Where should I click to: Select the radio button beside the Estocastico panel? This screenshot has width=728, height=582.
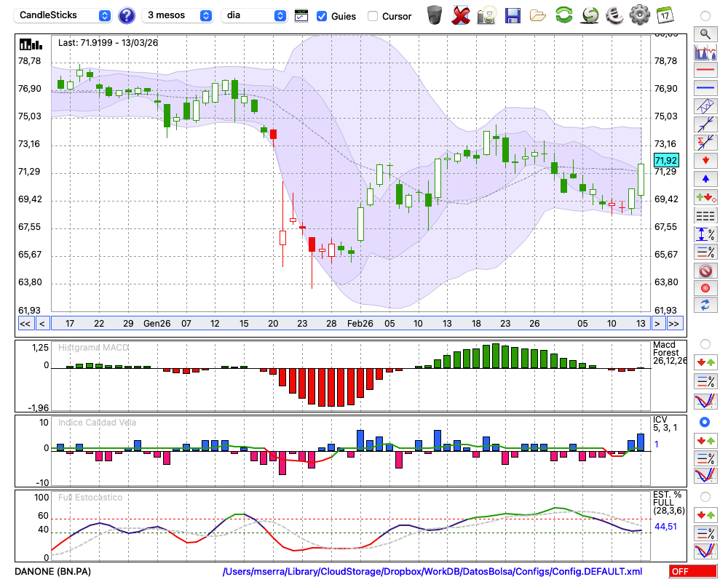[x=705, y=496]
